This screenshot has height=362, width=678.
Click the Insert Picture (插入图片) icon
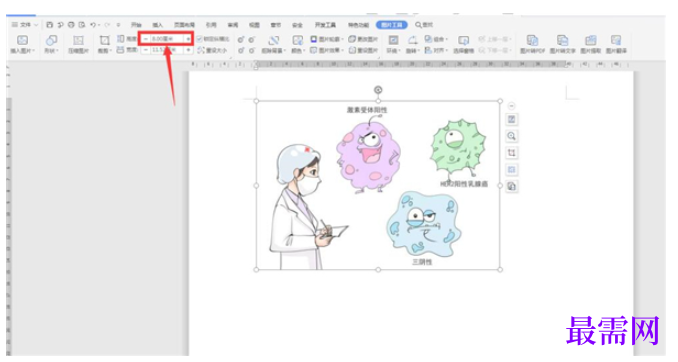(22, 41)
